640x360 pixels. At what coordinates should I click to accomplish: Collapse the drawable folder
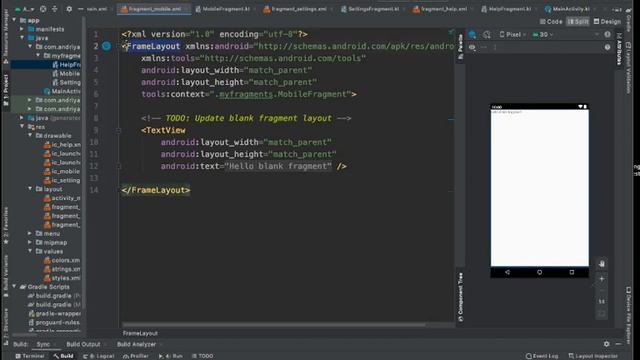click(x=30, y=136)
